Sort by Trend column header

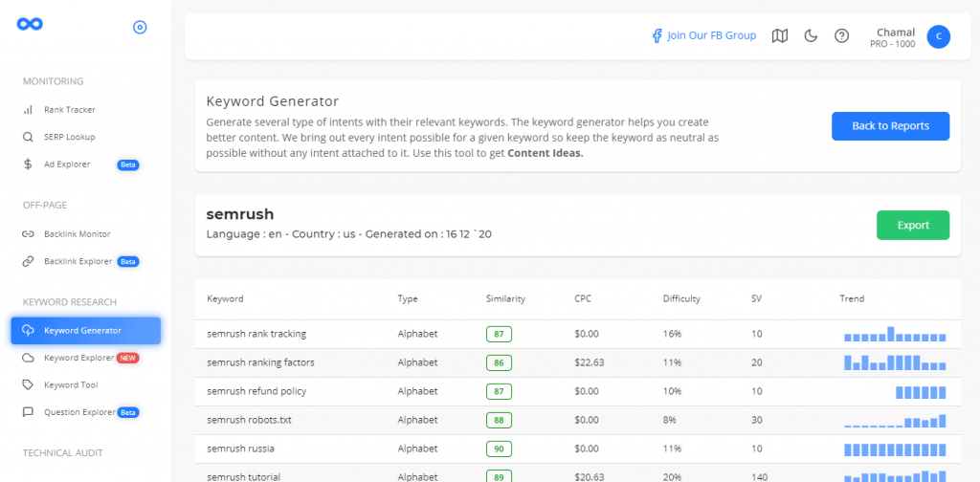coord(851,299)
